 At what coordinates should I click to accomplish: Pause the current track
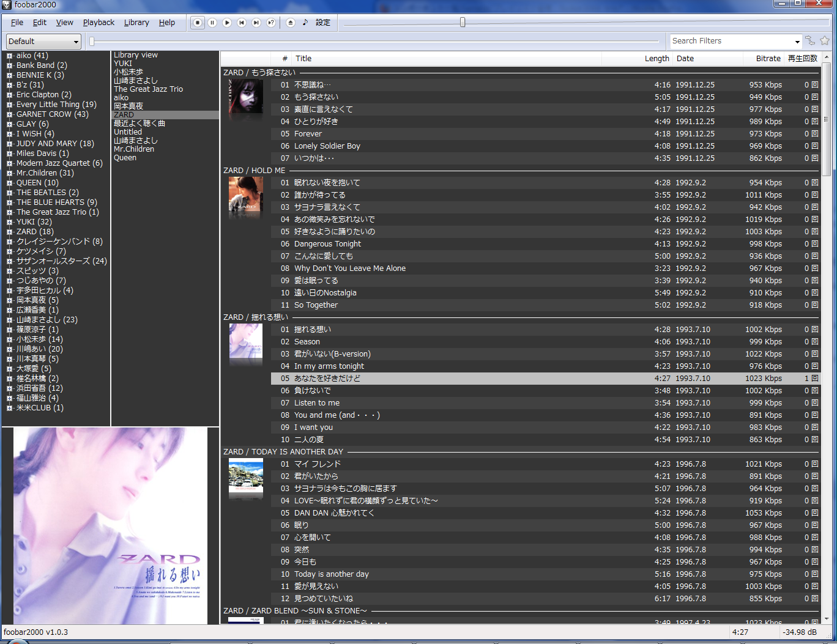click(212, 23)
